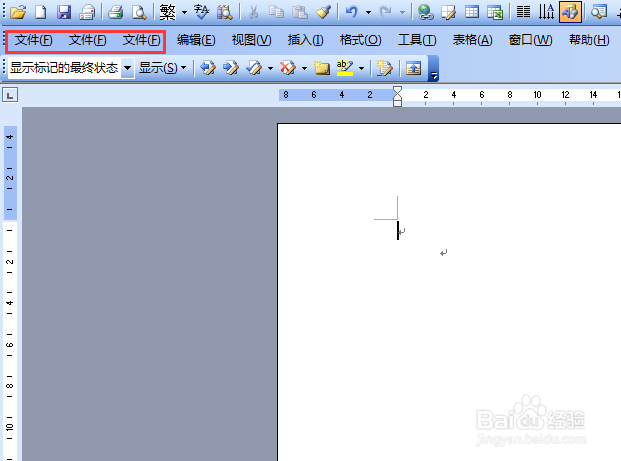Change text direction icon
Image resolution: width=621 pixels, height=461 pixels.
coord(546,12)
